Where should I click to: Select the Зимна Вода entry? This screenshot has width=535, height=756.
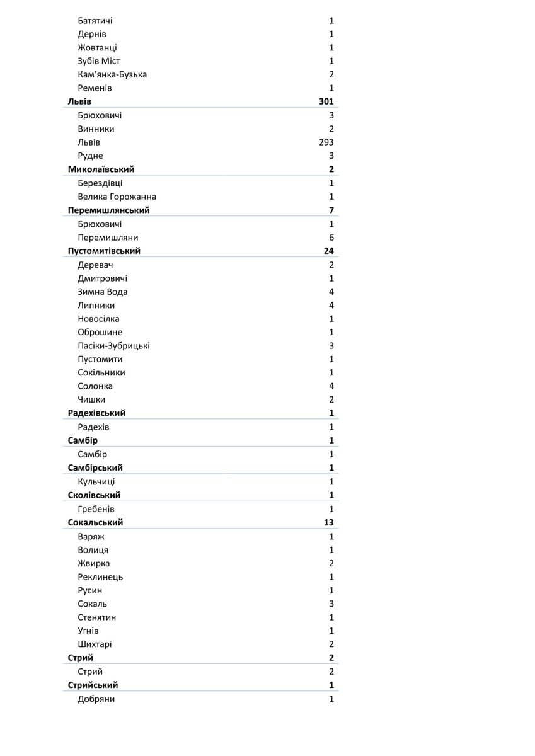(x=102, y=292)
